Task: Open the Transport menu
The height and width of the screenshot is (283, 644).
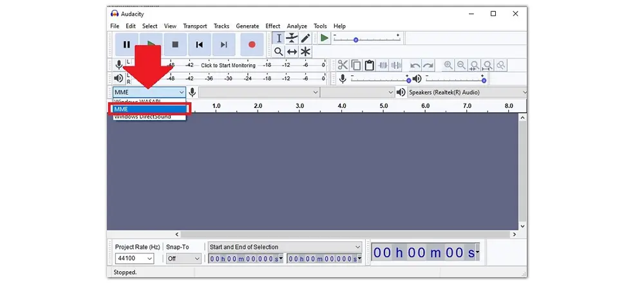Action: [195, 26]
